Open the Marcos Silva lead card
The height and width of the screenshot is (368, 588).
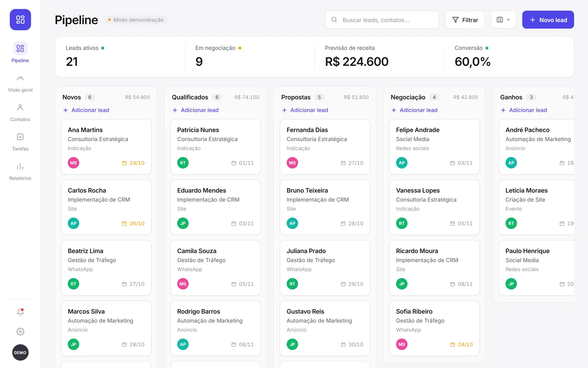click(x=106, y=328)
